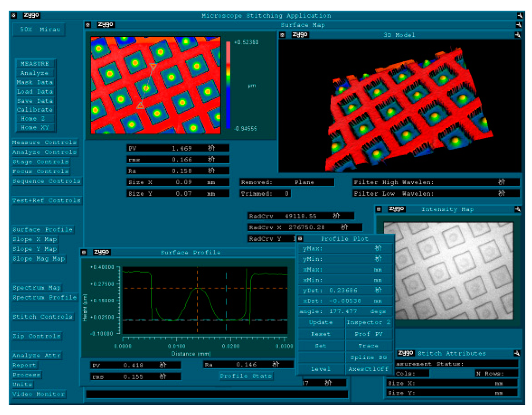
Task: Open the Measure Controls panel
Action: (44, 142)
